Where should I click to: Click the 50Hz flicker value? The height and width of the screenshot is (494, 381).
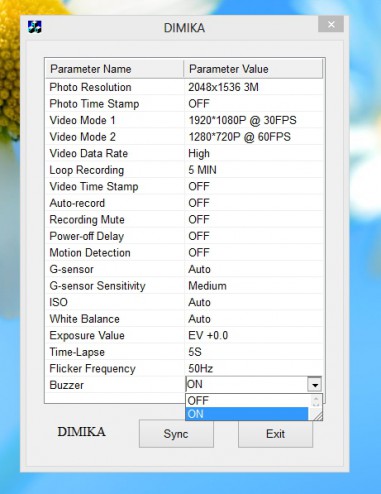(x=201, y=369)
